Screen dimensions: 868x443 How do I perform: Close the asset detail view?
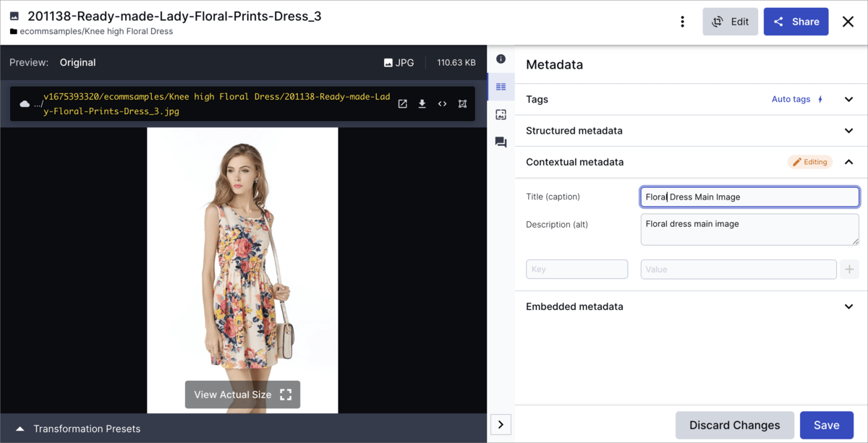(848, 22)
